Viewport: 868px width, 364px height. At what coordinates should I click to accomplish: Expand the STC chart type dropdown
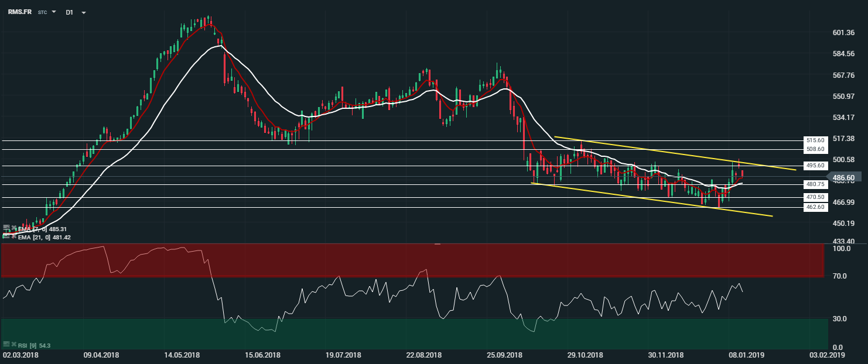54,12
